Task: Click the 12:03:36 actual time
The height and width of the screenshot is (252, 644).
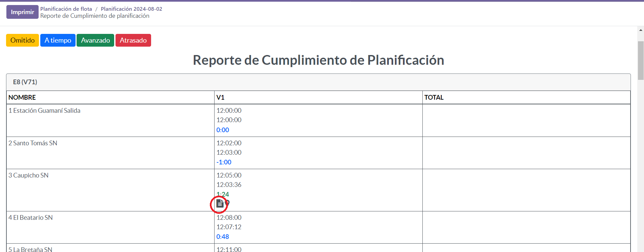Action: point(229,185)
